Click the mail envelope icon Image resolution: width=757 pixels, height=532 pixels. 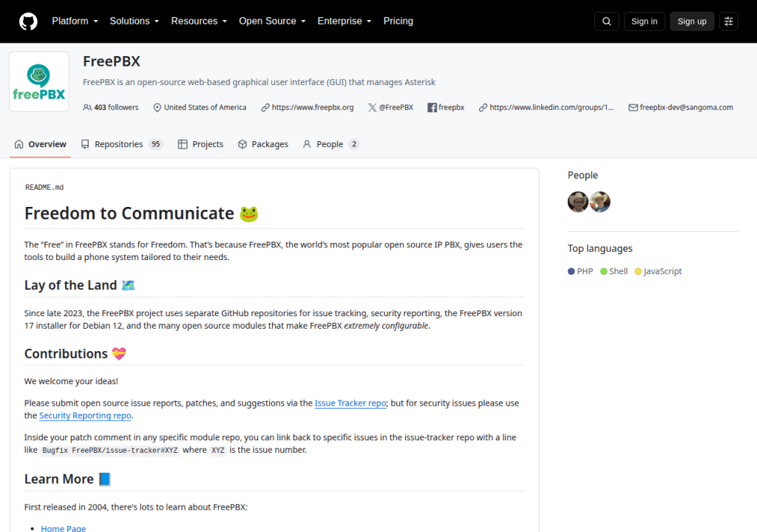tap(633, 107)
